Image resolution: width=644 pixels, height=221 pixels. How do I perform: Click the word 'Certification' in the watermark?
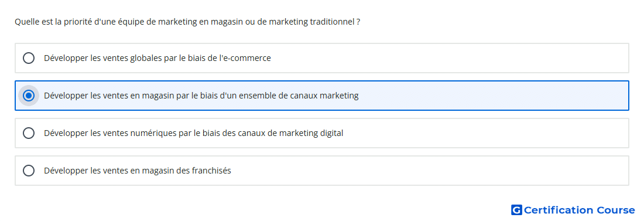(559, 210)
